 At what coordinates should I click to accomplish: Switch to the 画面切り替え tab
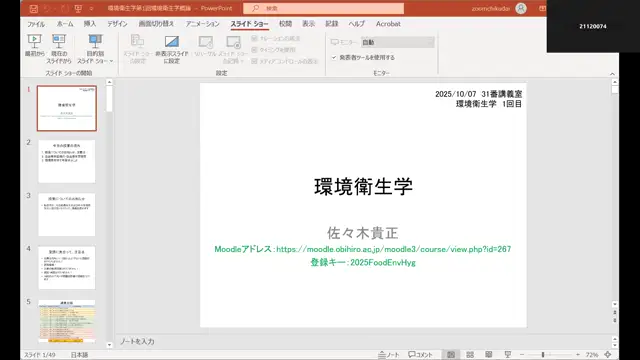(x=156, y=24)
